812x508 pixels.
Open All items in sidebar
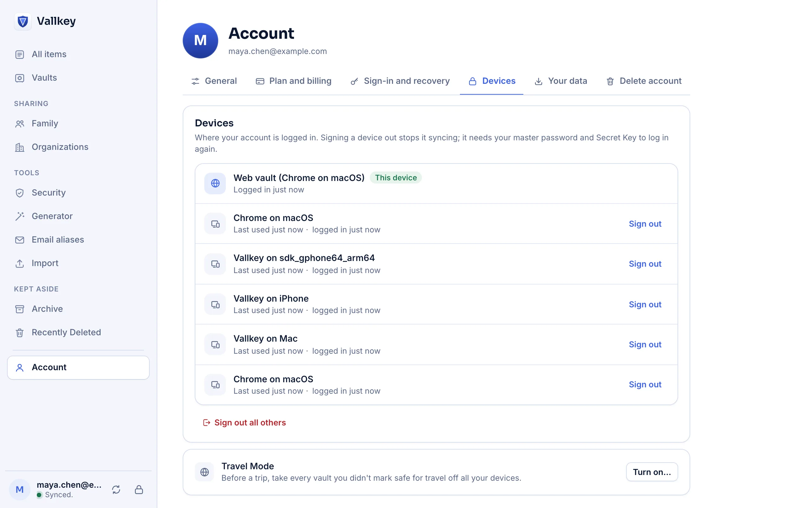(78, 54)
